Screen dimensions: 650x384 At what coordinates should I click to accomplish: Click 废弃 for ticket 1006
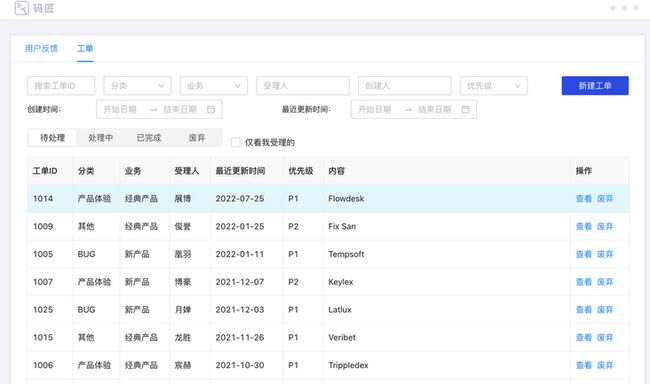(x=605, y=365)
